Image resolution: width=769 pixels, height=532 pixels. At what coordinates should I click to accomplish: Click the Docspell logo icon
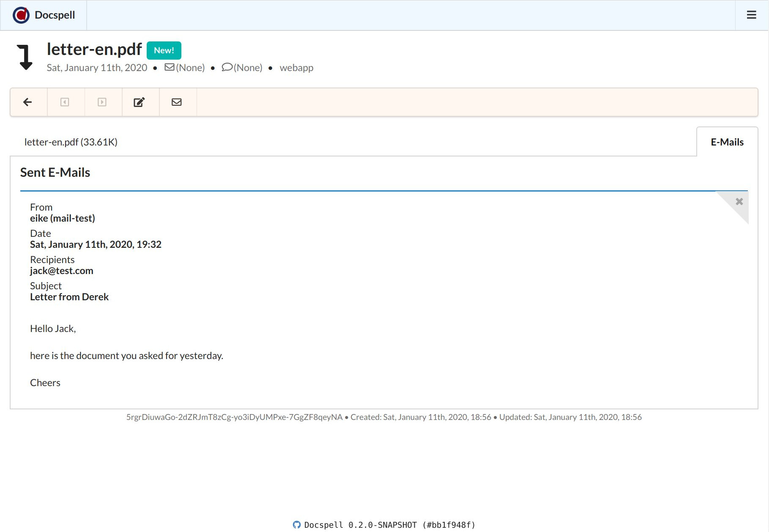click(x=21, y=15)
